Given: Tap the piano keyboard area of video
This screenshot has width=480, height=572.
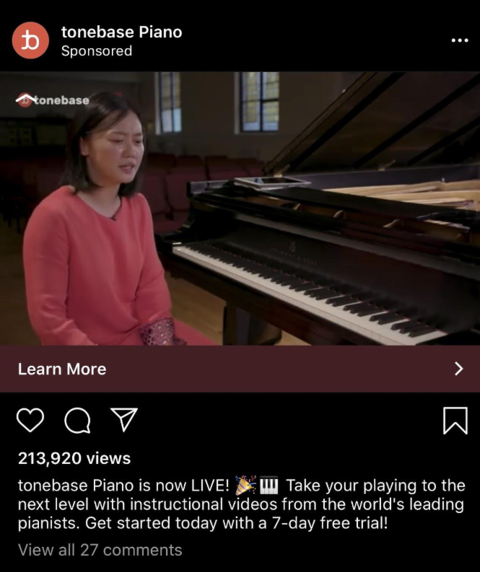Looking at the screenshot, I should click(x=310, y=292).
